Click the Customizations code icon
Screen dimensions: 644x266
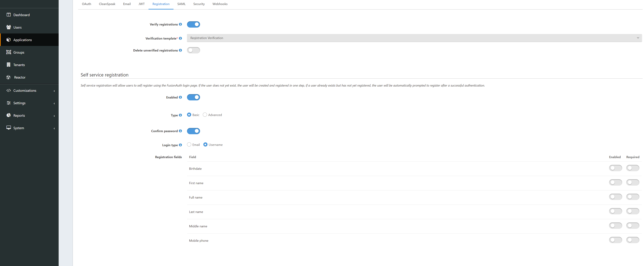[x=9, y=90]
